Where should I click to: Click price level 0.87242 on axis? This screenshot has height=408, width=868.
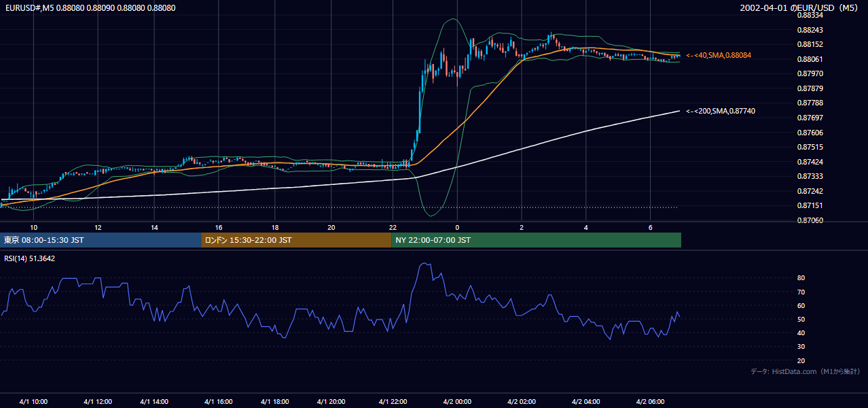click(810, 191)
